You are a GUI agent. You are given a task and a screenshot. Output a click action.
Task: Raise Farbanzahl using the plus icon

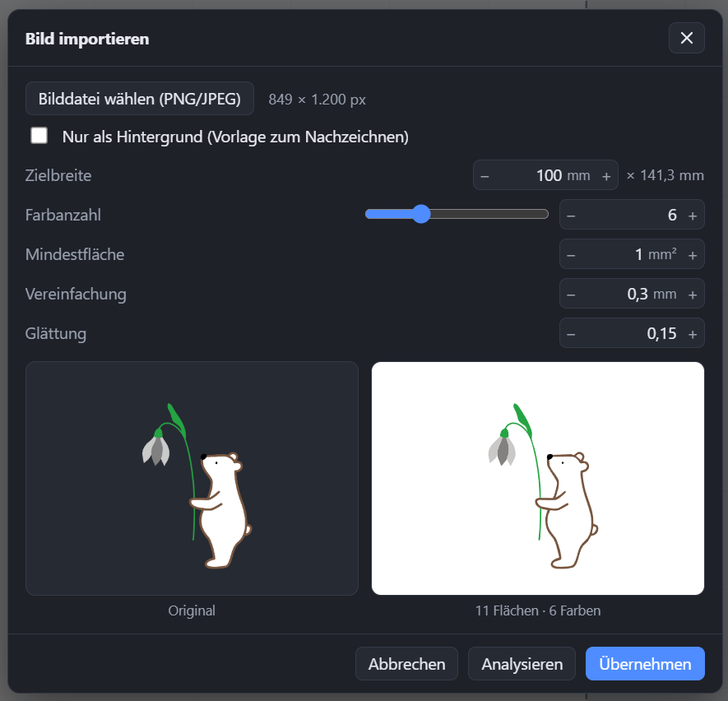tap(693, 216)
